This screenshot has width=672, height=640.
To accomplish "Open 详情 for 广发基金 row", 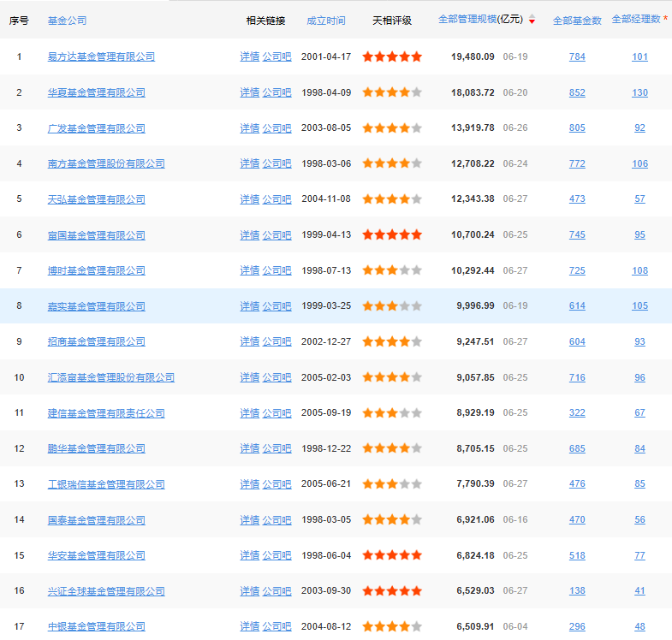I will (249, 128).
